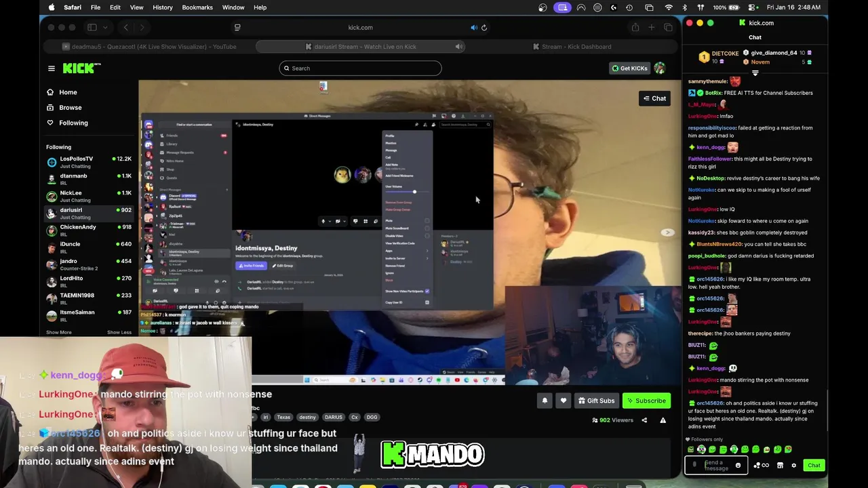Select the DARIUS stream tag

(x=333, y=418)
